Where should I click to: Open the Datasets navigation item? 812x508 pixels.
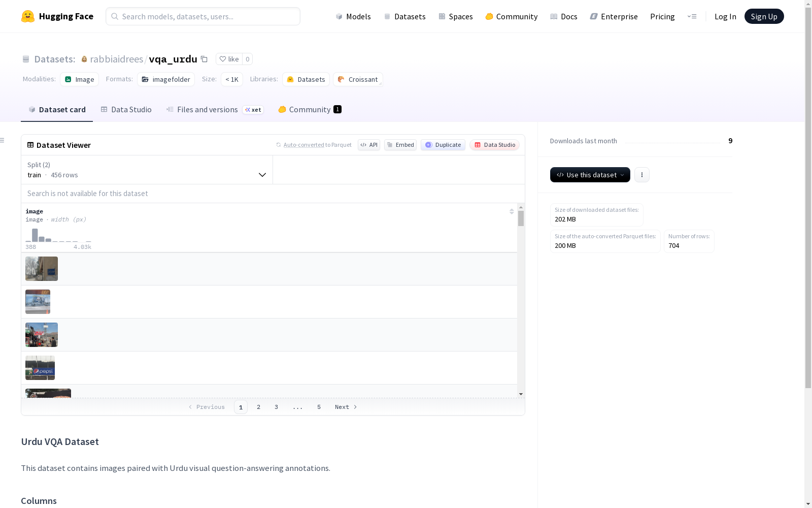coord(404,16)
